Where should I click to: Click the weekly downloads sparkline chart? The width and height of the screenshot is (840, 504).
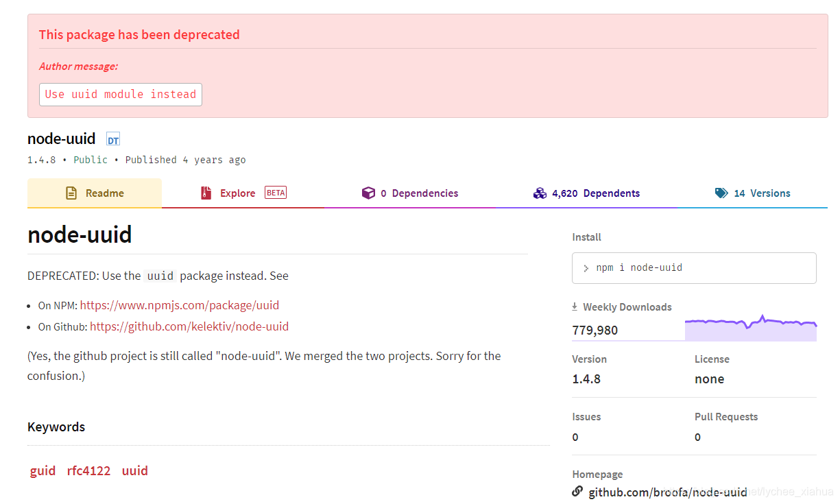[x=751, y=328]
